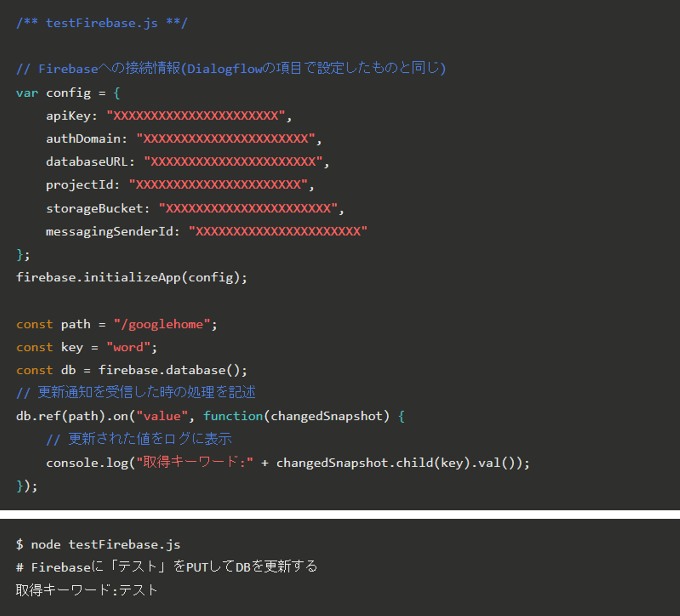Screen dimensions: 680x616
Task: Click the "word" key string
Action: pyautogui.click(x=128, y=347)
